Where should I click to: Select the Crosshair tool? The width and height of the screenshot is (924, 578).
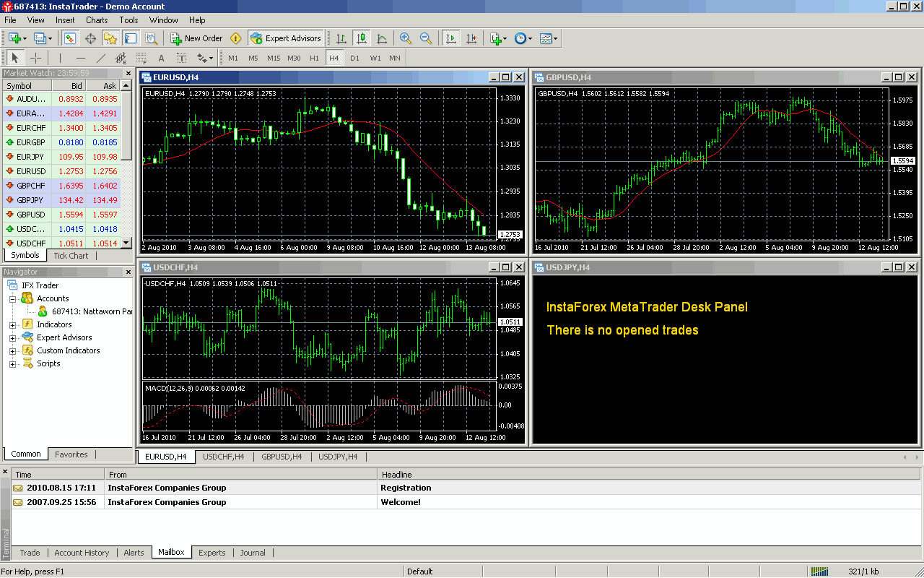(35, 58)
